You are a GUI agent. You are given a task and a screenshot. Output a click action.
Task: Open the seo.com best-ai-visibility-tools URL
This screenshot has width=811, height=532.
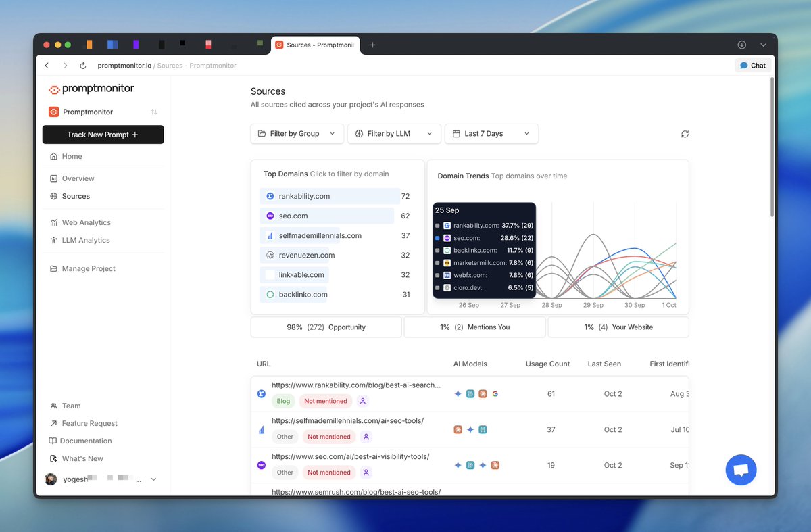350,456
